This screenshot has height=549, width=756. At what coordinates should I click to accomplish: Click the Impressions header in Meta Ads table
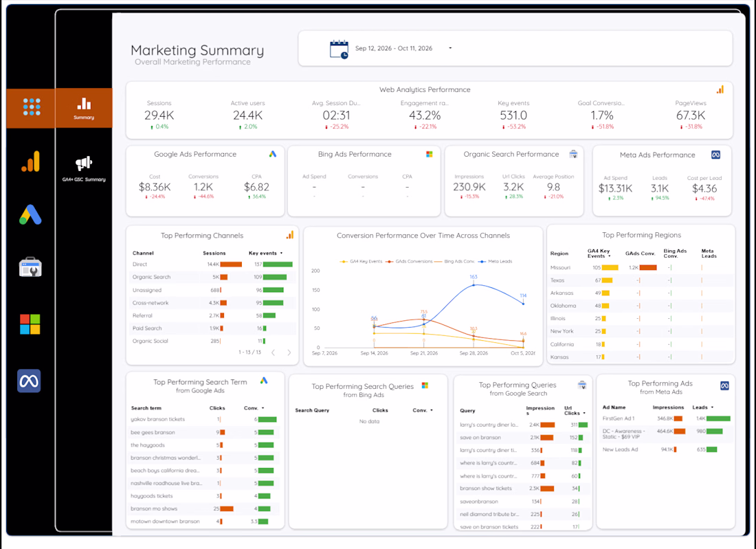click(668, 407)
